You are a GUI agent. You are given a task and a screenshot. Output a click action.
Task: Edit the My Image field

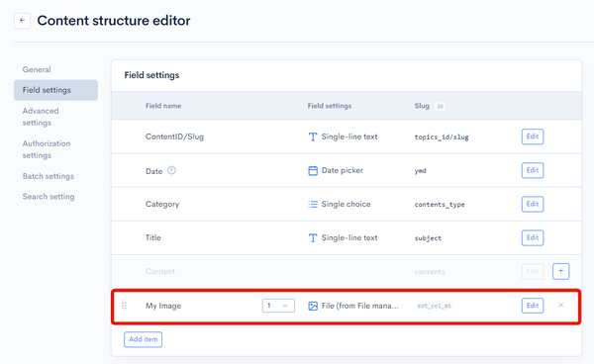pyautogui.click(x=533, y=306)
